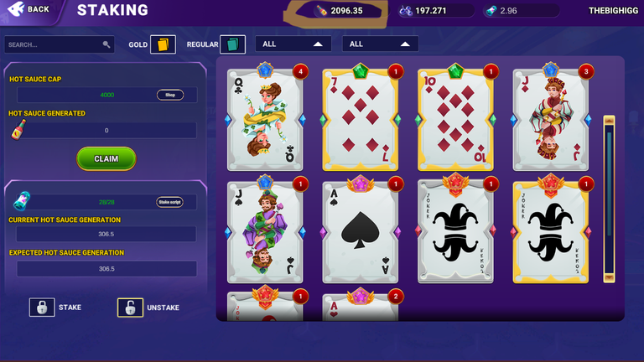Click the search magnifier icon
Screen dimensions: 644x362
pos(106,44)
